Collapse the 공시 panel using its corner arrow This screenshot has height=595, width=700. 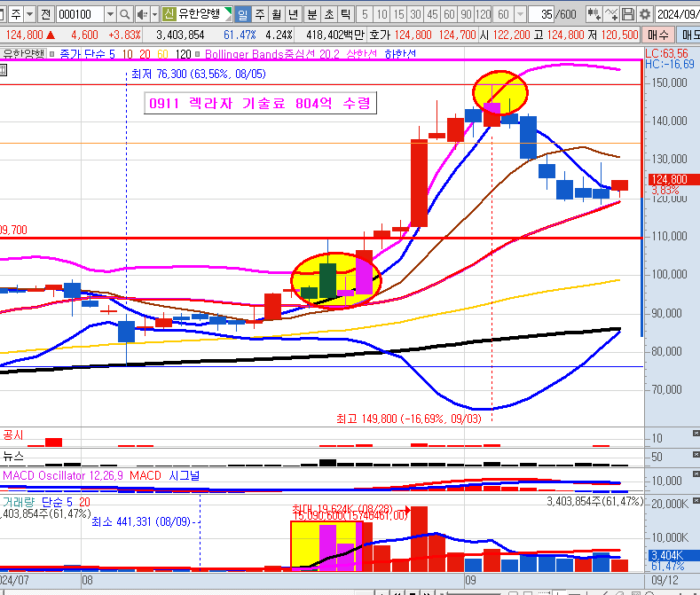pos(695,432)
